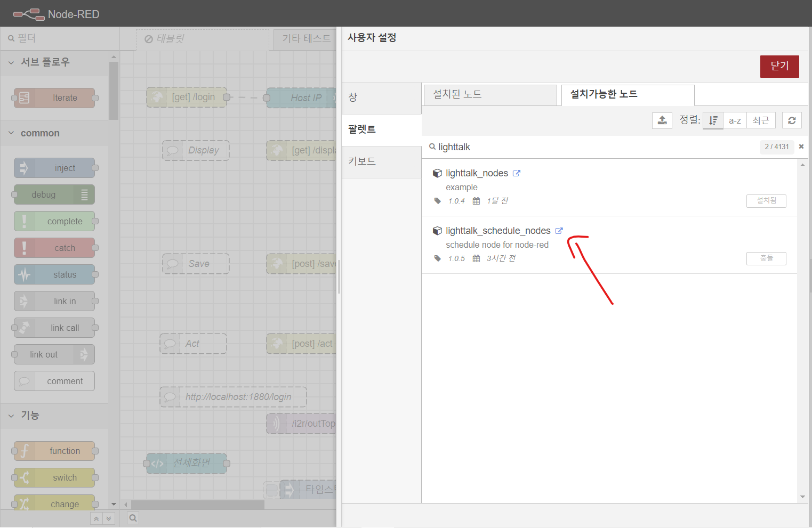Image resolution: width=812 pixels, height=528 pixels.
Task: Select the change node in palette
Action: point(54,503)
